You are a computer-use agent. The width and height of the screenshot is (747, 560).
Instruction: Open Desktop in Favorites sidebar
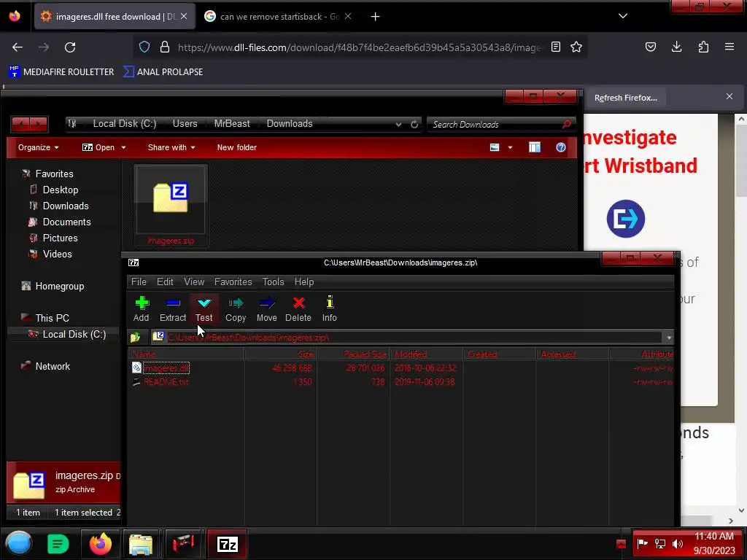pos(60,190)
